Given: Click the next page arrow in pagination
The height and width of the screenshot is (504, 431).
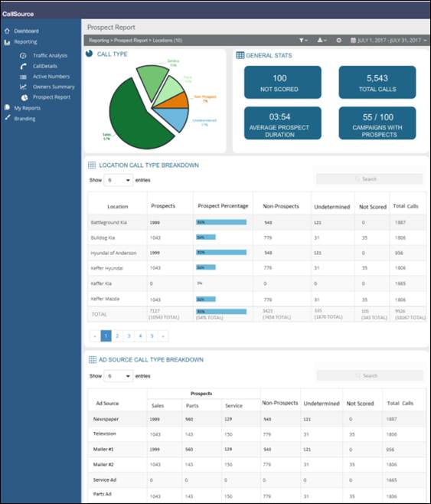Looking at the screenshot, I should [x=163, y=336].
